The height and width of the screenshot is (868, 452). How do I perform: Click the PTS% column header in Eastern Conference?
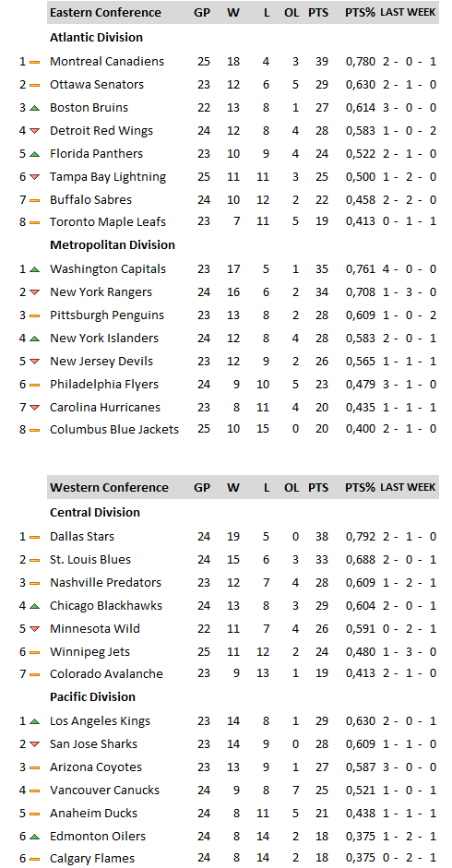pos(360,13)
